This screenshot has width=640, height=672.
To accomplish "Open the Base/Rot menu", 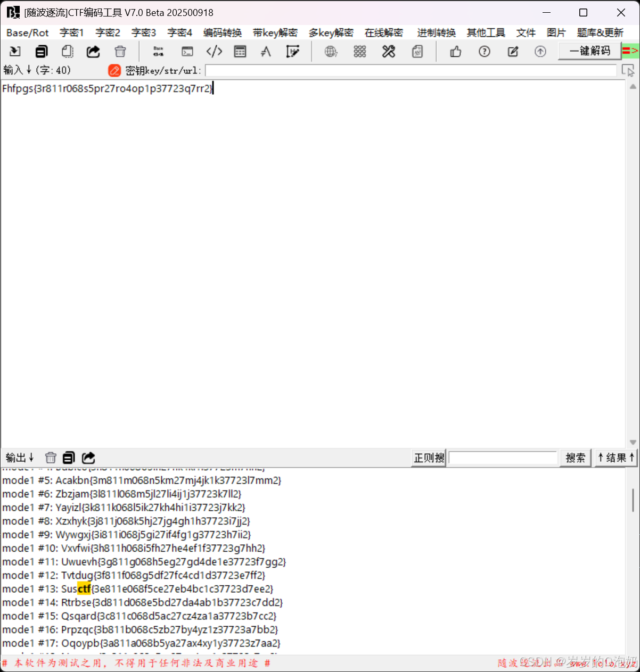I will tap(27, 32).
